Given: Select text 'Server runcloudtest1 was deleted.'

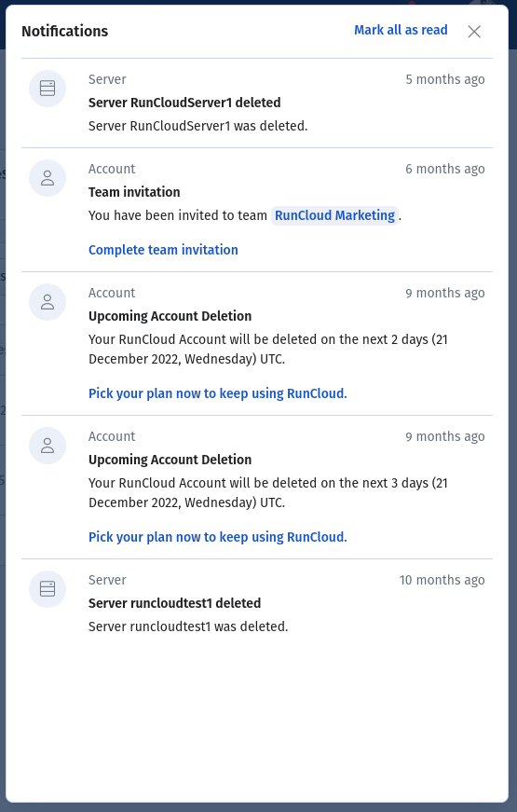Looking at the screenshot, I should (188, 626).
